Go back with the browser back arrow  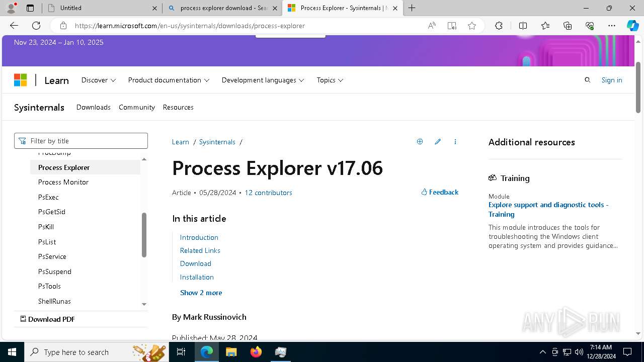point(14,26)
